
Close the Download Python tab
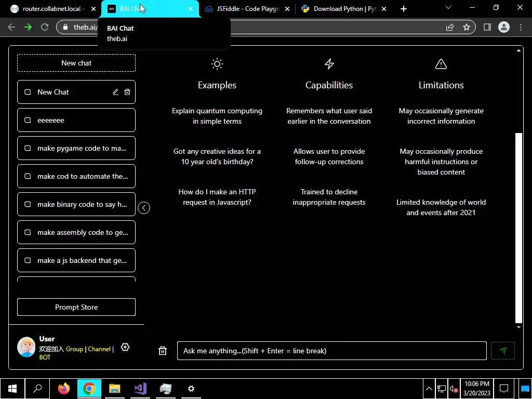tap(384, 9)
